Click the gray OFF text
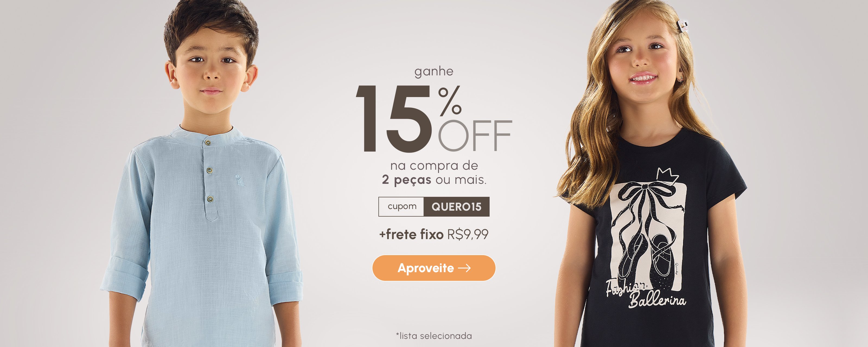This screenshot has width=868, height=347. coord(475,136)
